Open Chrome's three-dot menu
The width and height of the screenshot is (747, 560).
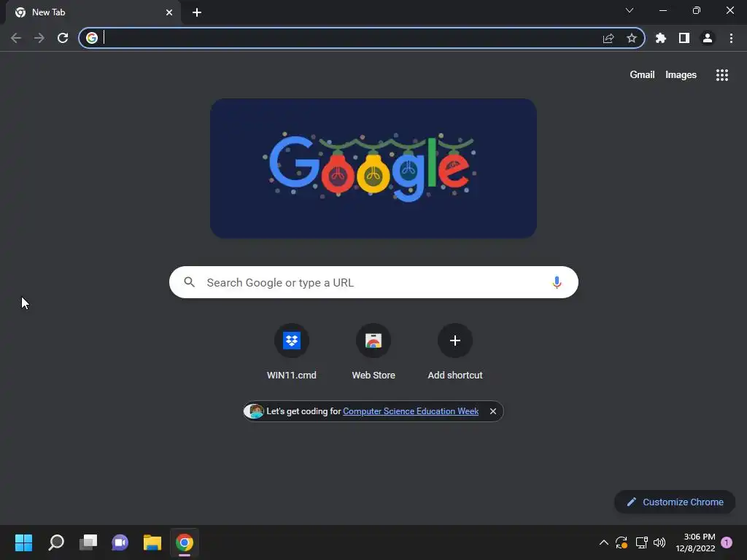731,38
